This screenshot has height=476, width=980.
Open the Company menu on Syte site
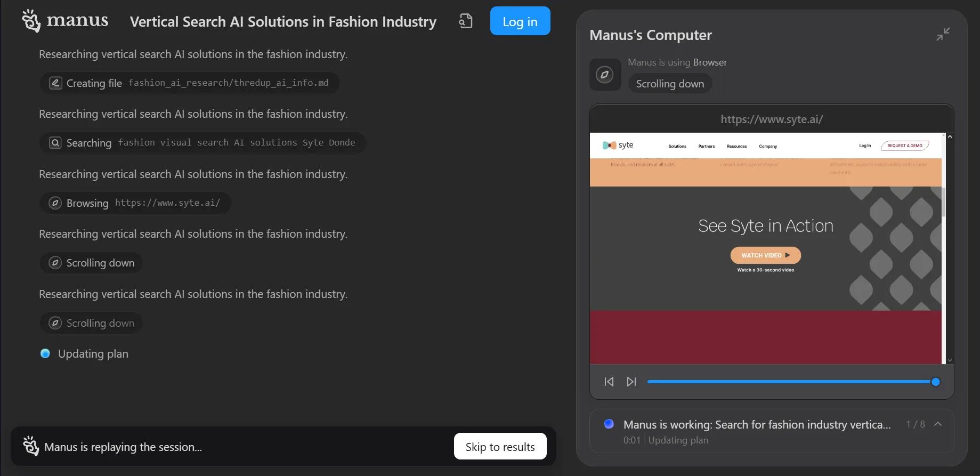point(768,146)
